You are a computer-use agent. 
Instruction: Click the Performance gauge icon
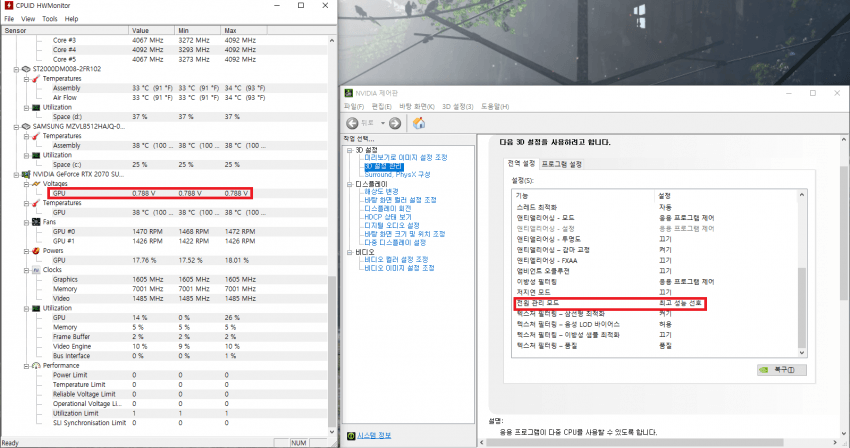pos(36,366)
